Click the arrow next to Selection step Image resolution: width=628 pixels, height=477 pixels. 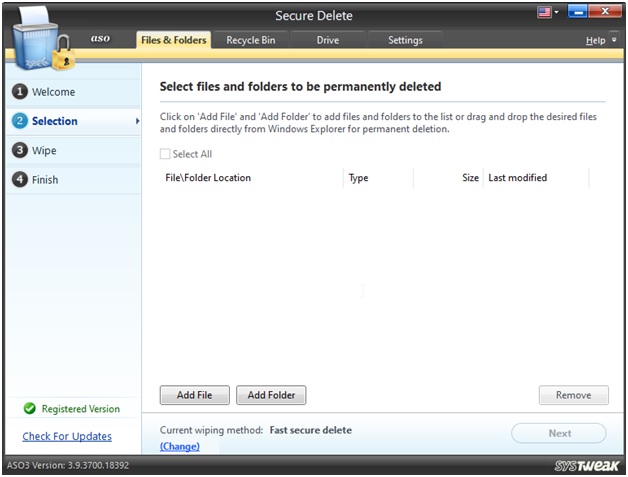click(137, 122)
